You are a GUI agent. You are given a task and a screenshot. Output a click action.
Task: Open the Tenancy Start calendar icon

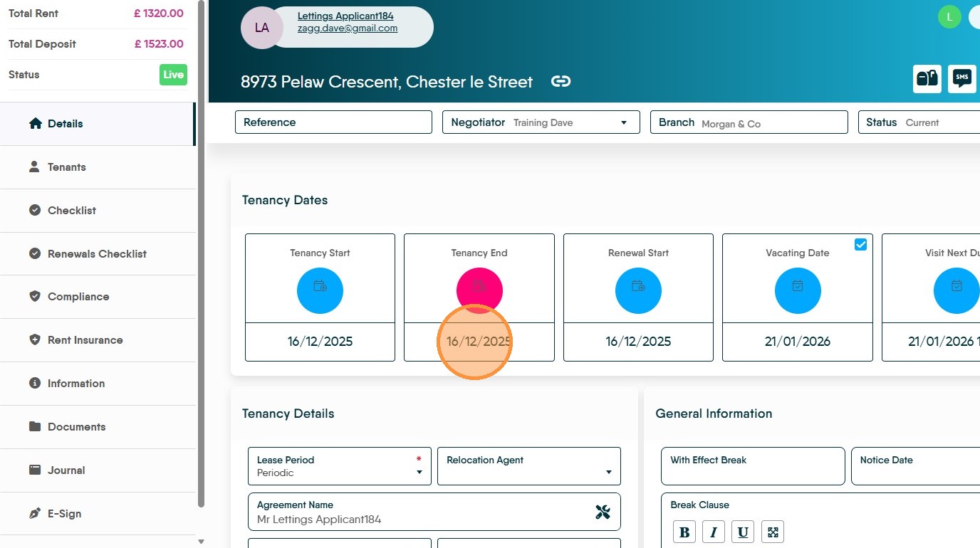(x=320, y=290)
